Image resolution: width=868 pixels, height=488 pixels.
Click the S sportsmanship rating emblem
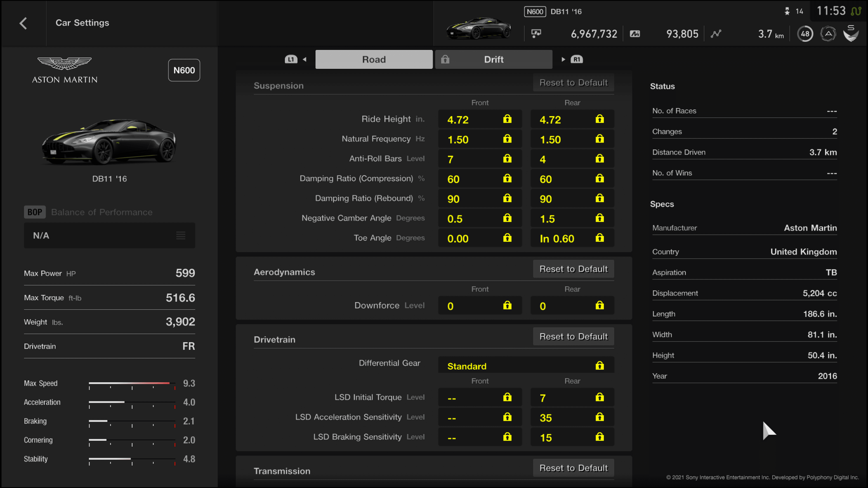point(851,33)
